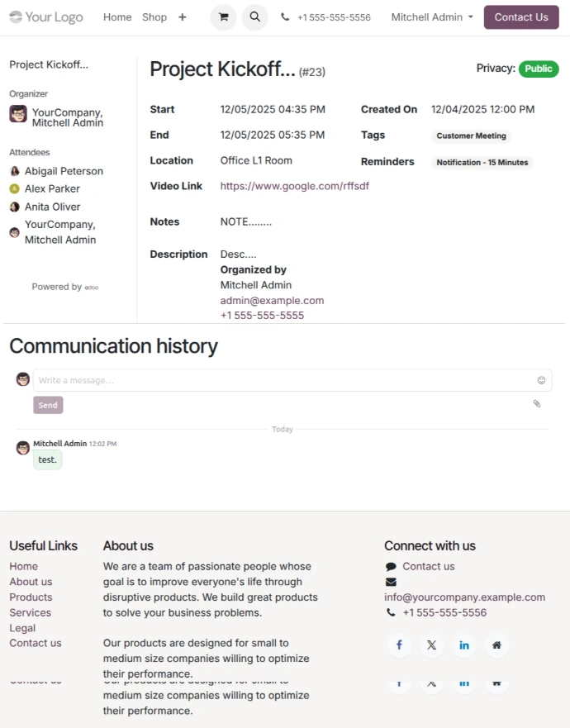Click the admin@example.com email link
Image resolution: width=570 pixels, height=728 pixels.
tap(272, 301)
